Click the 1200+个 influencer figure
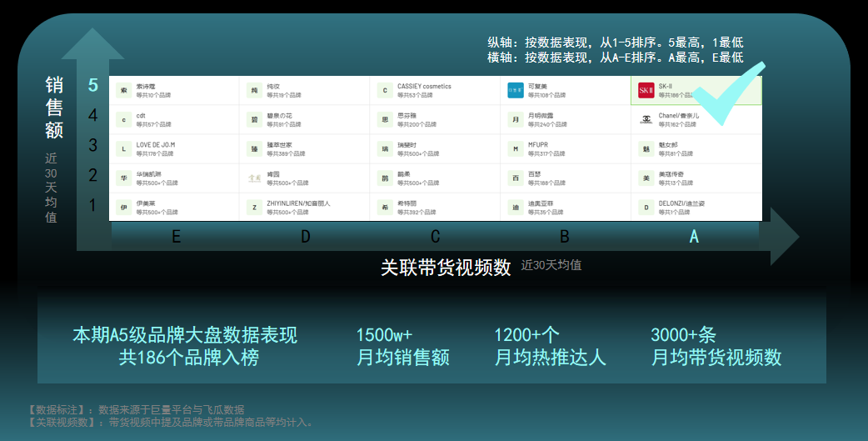Viewport: 868px width, 441px height. [x=527, y=334]
